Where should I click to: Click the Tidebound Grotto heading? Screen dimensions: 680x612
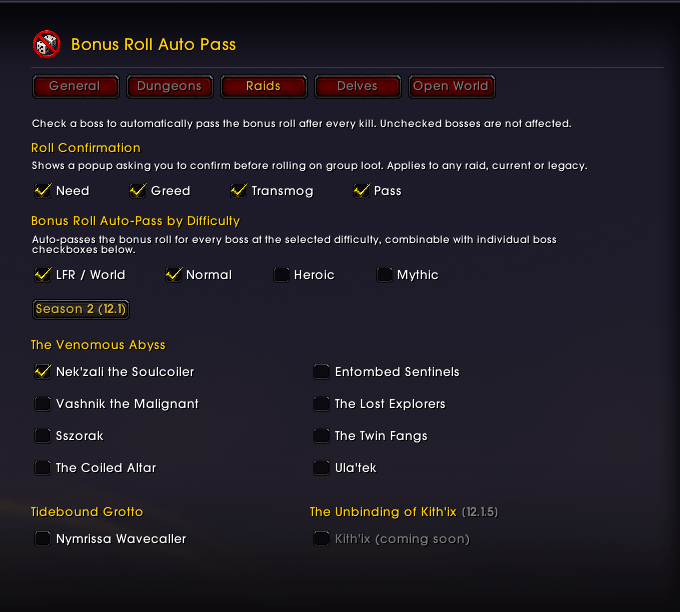click(x=87, y=512)
